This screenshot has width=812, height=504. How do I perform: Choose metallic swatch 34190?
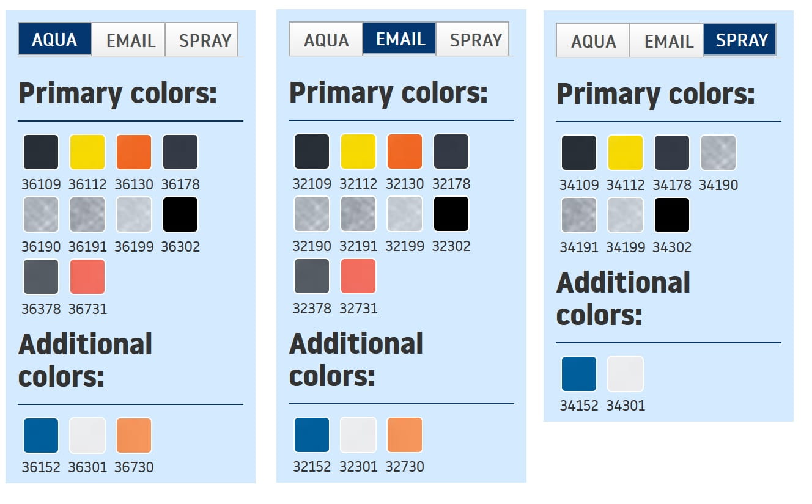click(x=718, y=153)
